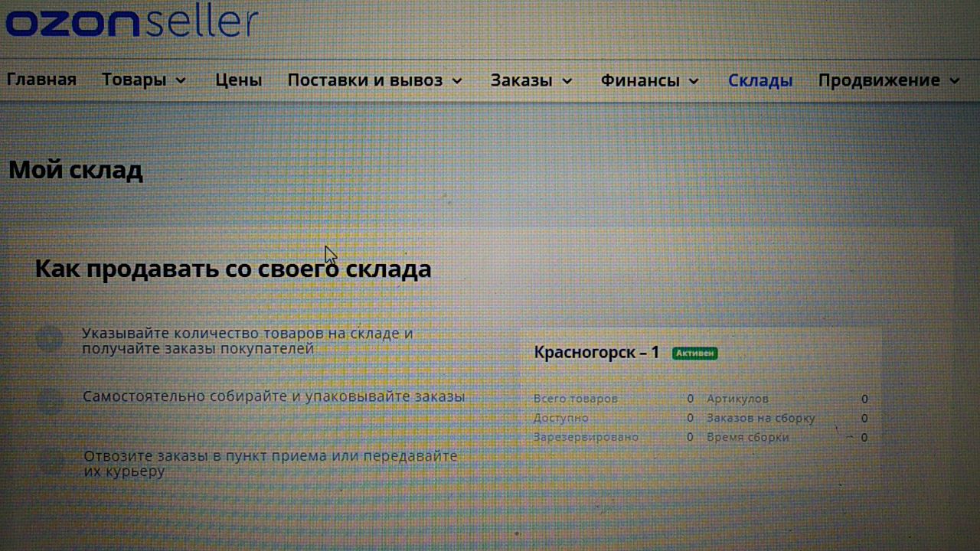Expand the Заказы dropdown chevron
This screenshot has width=980, height=551.
567,80
